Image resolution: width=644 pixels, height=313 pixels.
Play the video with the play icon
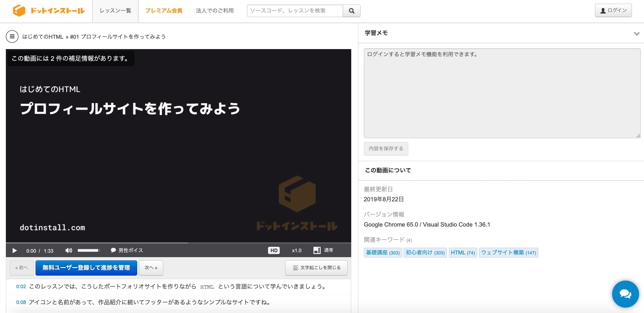14,250
